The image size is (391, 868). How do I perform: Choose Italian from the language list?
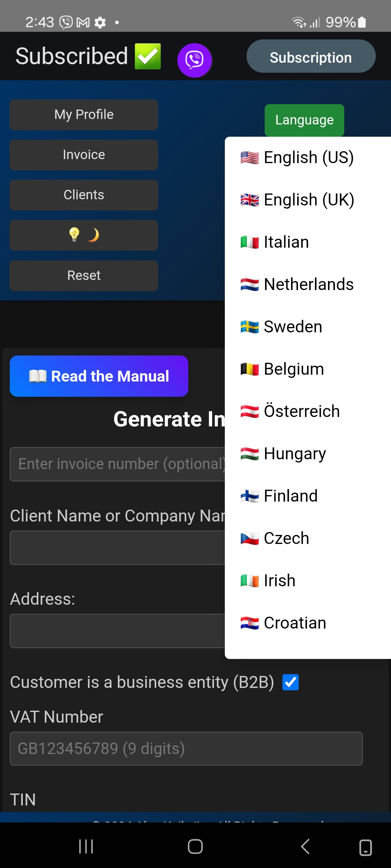286,242
